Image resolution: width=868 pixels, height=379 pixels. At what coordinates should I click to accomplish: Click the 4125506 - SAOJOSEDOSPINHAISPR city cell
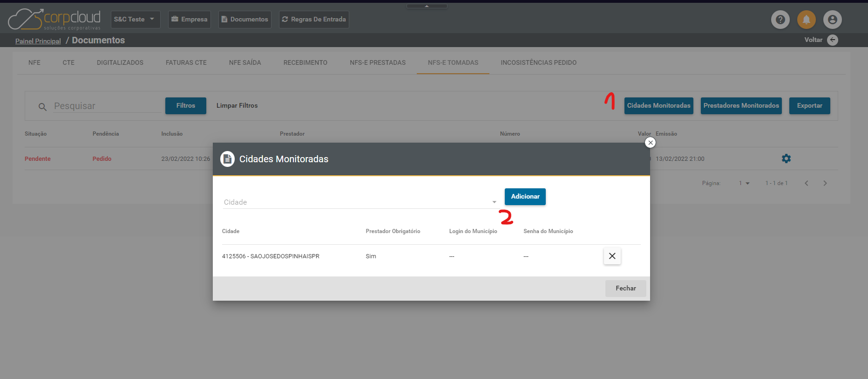pos(271,256)
